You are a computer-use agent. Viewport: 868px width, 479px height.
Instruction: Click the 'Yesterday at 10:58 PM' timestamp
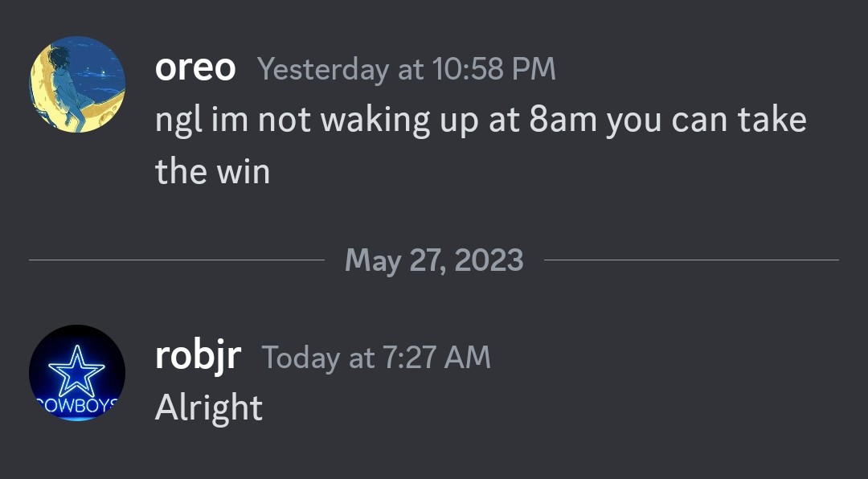(x=407, y=70)
